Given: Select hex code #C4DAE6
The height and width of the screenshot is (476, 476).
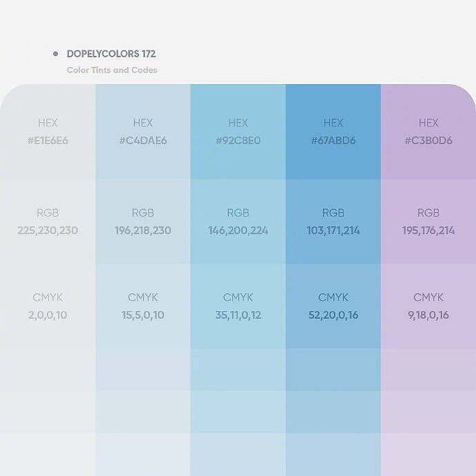Looking at the screenshot, I should click(143, 141).
